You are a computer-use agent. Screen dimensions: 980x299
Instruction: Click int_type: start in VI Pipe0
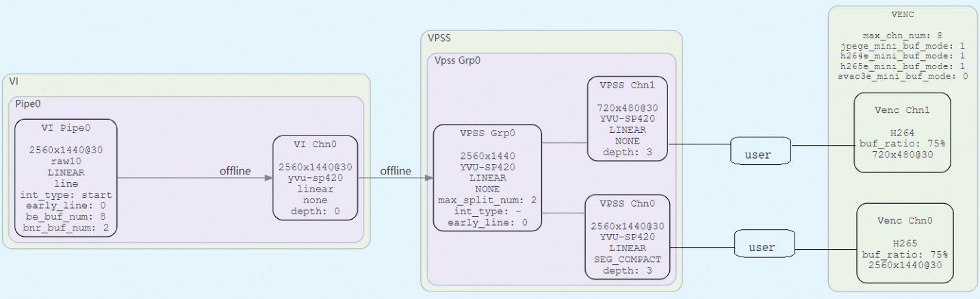point(66,195)
